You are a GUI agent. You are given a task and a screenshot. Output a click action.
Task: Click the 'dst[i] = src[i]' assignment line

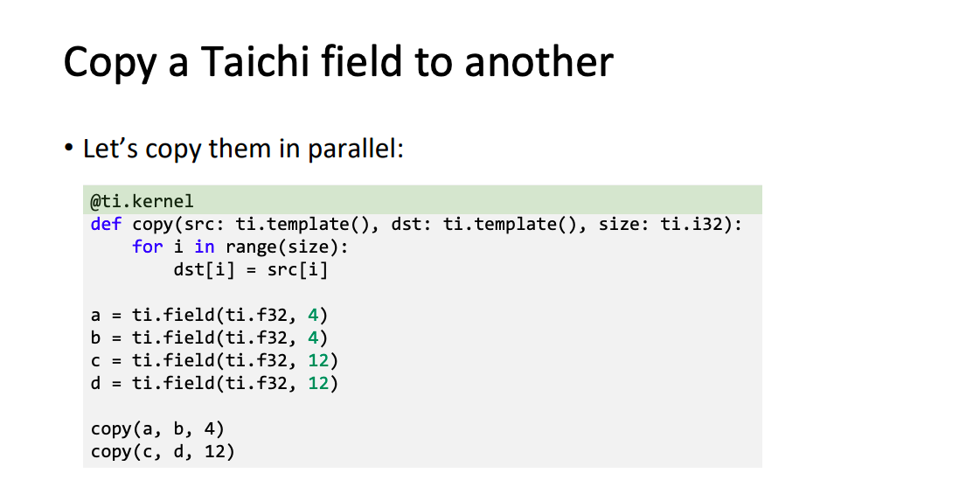click(251, 269)
